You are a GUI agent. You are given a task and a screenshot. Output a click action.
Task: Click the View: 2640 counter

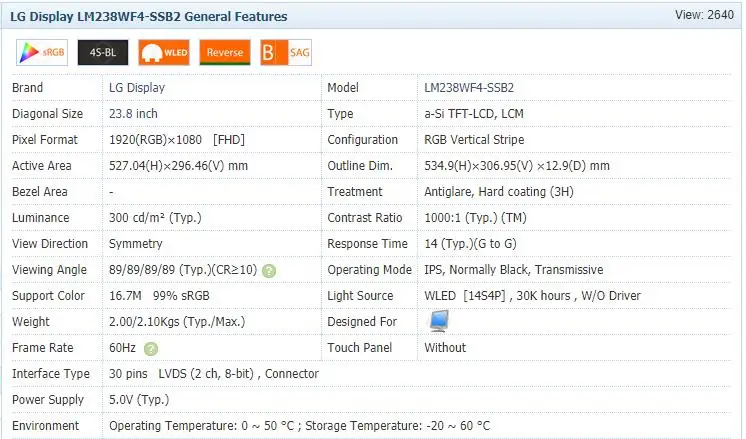click(704, 15)
